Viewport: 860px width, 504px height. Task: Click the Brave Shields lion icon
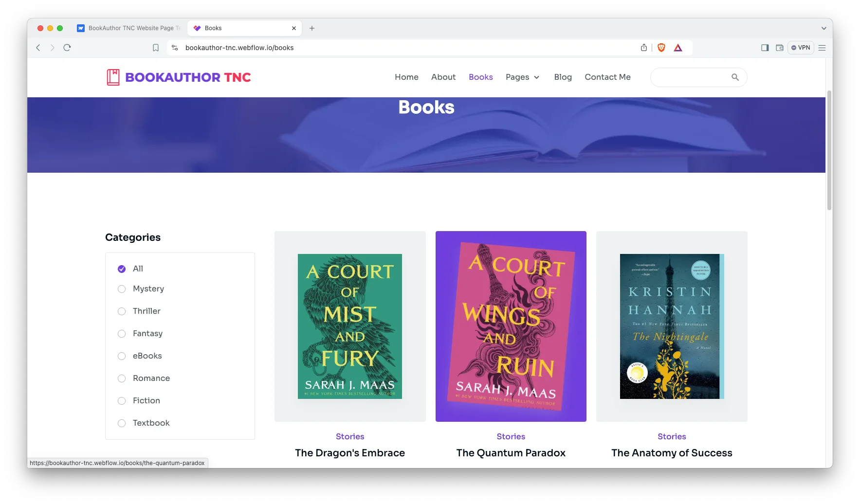(x=661, y=48)
